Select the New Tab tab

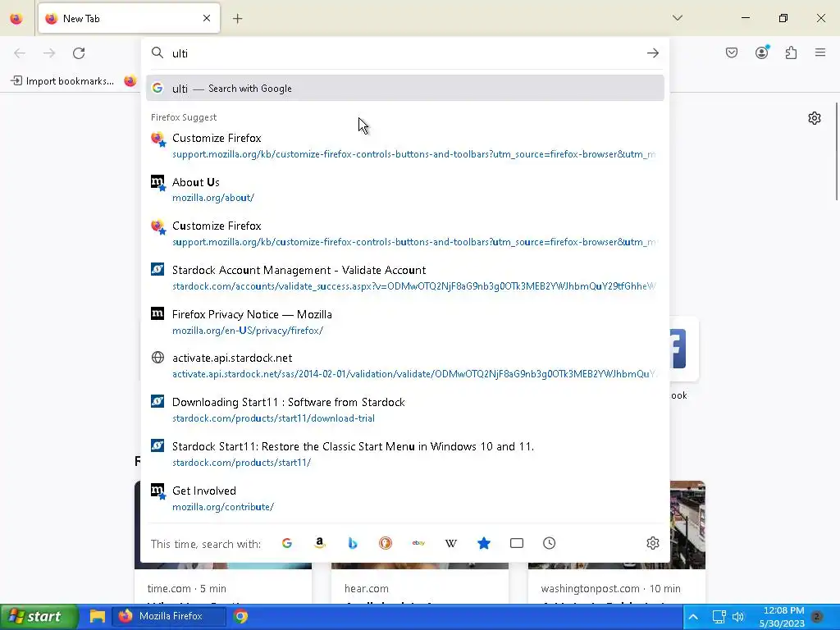(x=129, y=18)
